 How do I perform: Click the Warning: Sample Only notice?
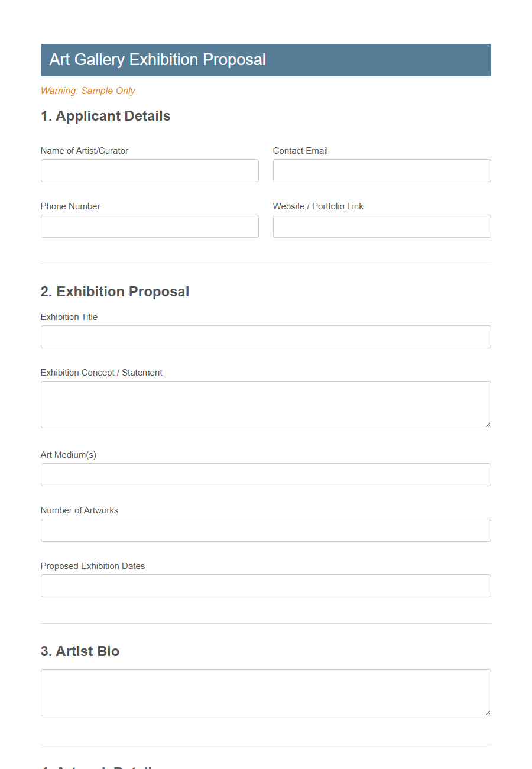coord(87,91)
